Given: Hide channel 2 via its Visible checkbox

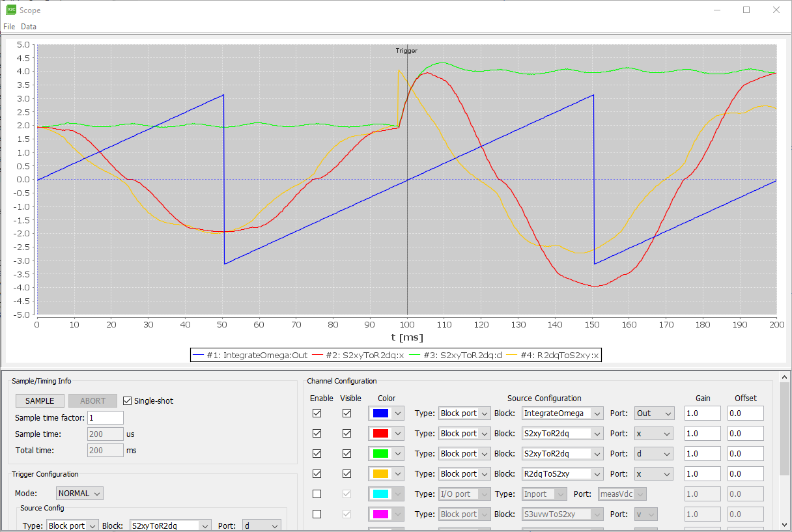Looking at the screenshot, I should 346,433.
